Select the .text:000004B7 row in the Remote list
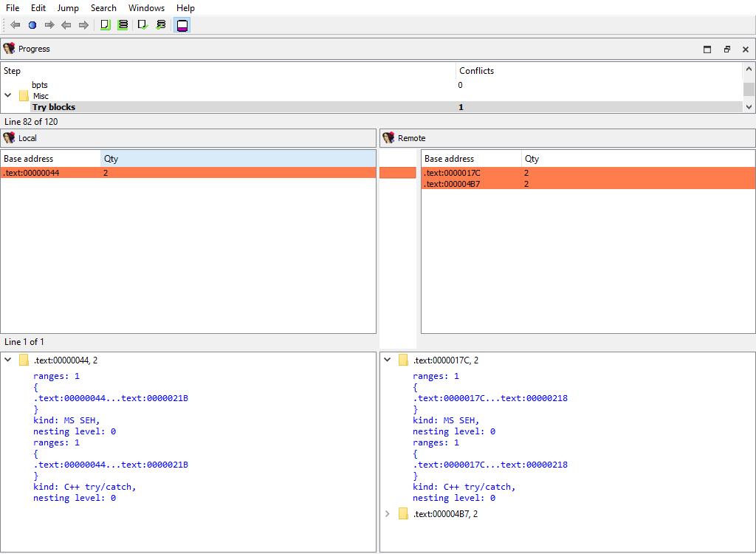The height and width of the screenshot is (554, 756). coord(452,184)
